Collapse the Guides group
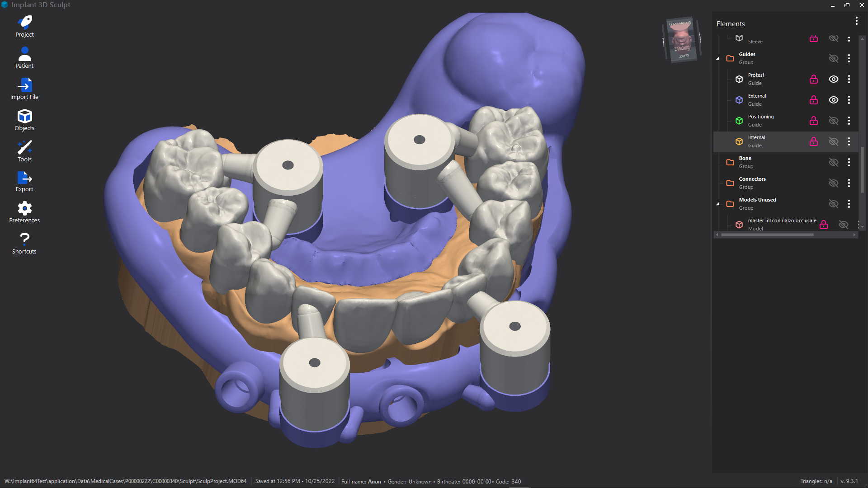The image size is (868, 488). [717, 58]
